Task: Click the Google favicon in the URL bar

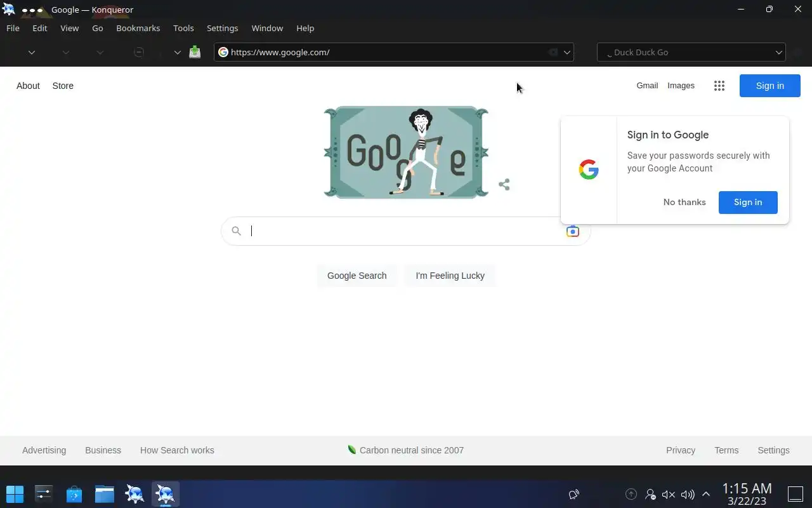Action: 223,52
